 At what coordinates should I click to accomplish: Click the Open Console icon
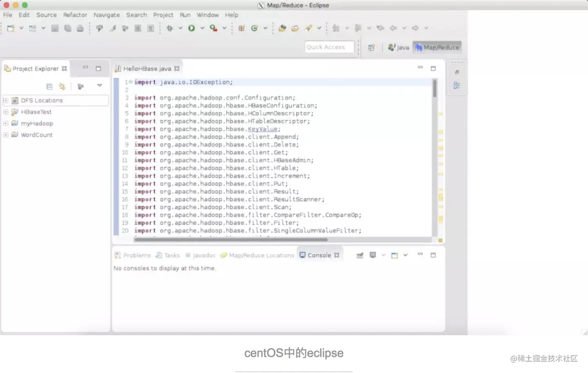tap(394, 255)
